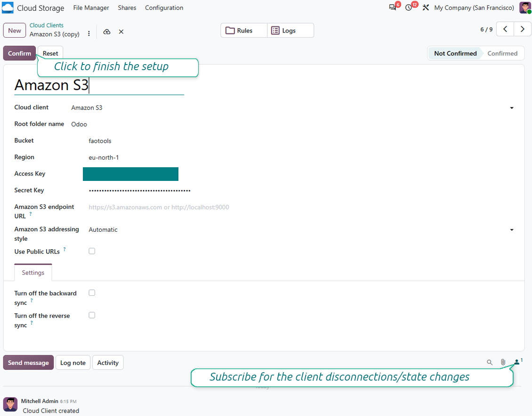Click the Mitchell Admin author name
532x416 pixels.
coord(40,401)
